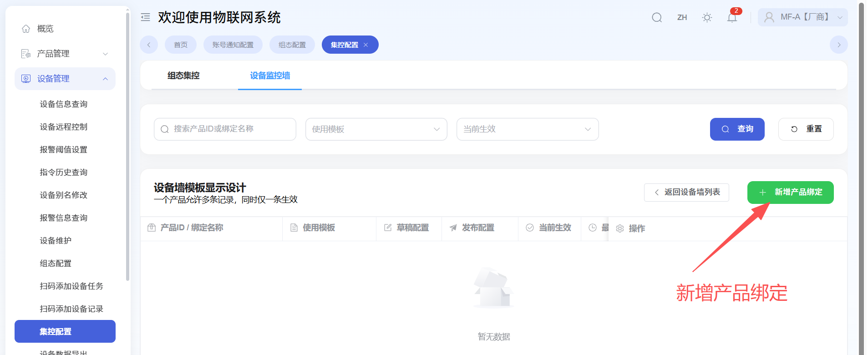Focus the 搜索产品ID或绑定名称 input
This screenshot has width=868, height=355.
225,129
